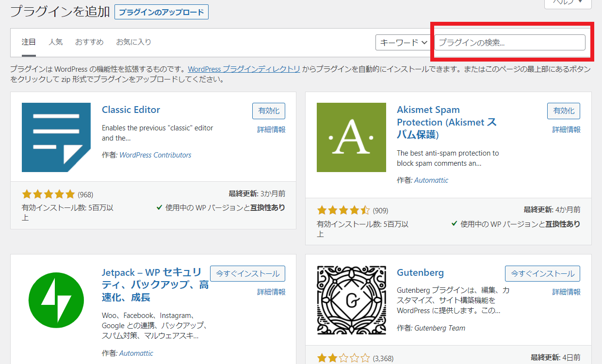
Task: Click the Classic Editor plugin icon
Action: 56,137
